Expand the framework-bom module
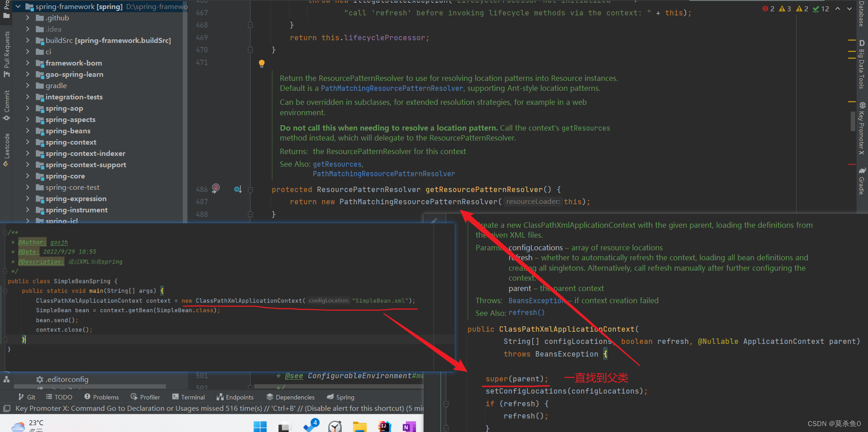 click(x=28, y=63)
